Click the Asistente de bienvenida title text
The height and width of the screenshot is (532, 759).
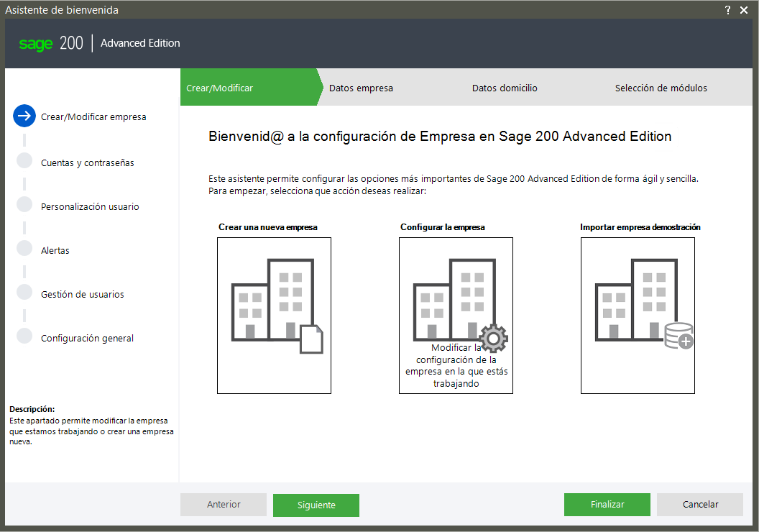[x=62, y=9]
